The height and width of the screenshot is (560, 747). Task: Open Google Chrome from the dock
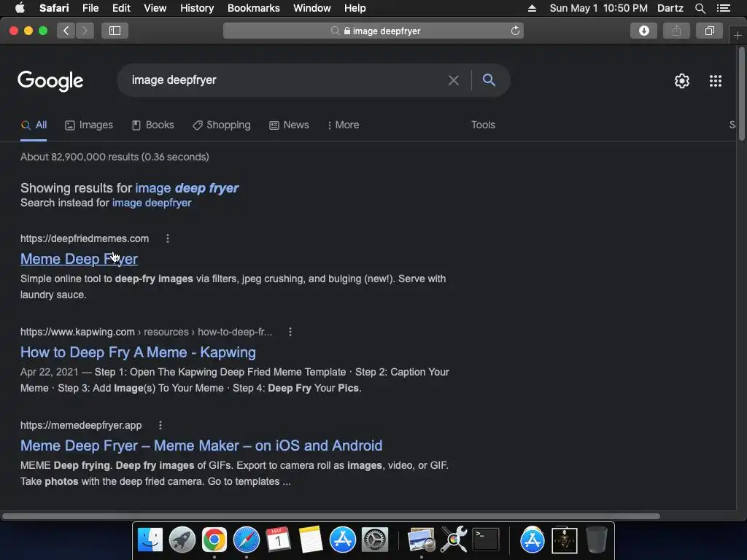[x=214, y=540]
